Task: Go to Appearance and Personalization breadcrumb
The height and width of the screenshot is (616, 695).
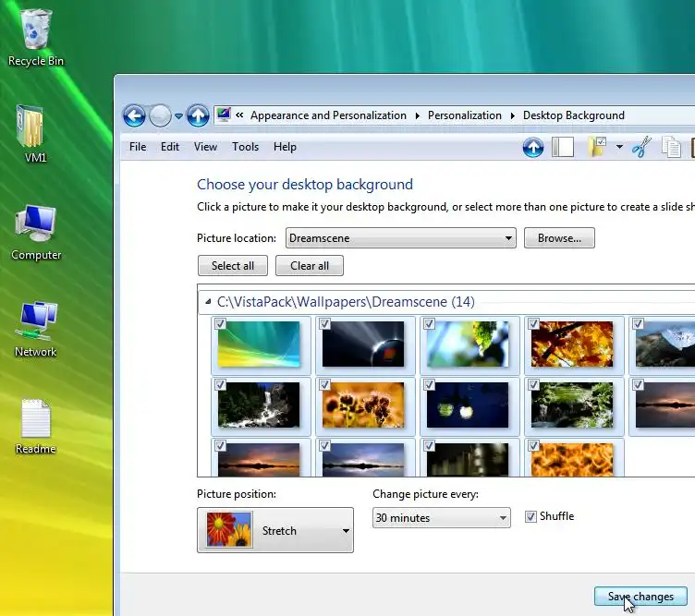Action: 328,115
